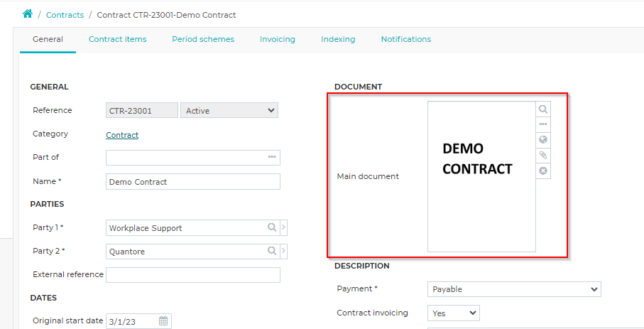Preview main document with magnifier icon
644x329 pixels.
pos(543,109)
